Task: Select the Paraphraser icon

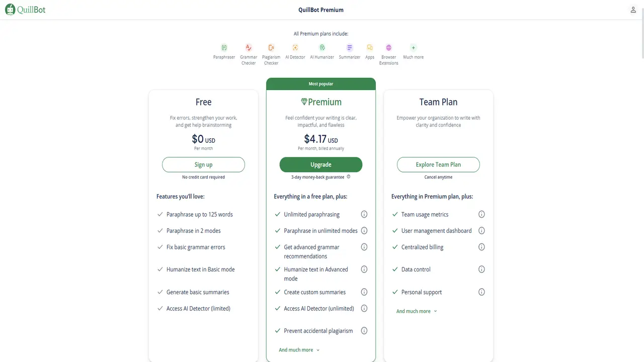Action: pyautogui.click(x=224, y=47)
